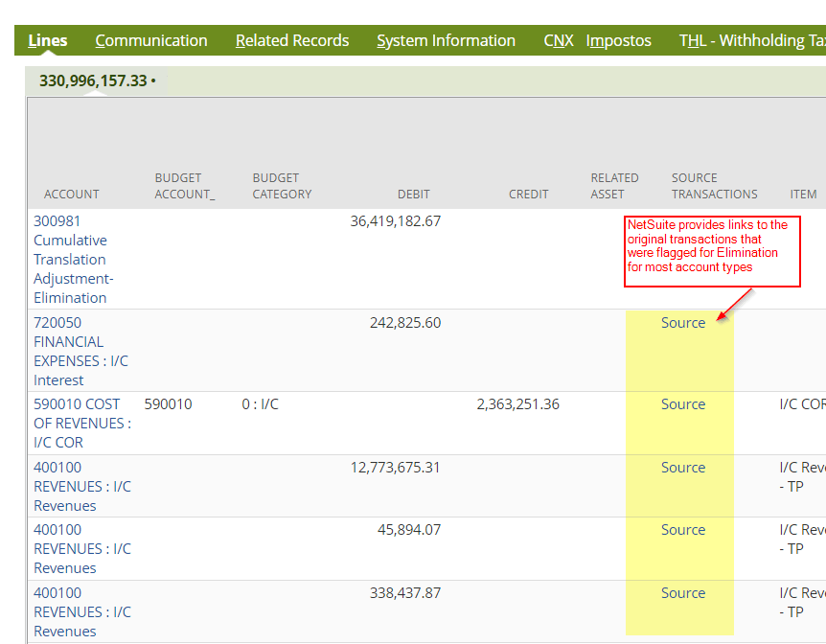Screen dimensions: 826x644
Task: Open the CNX tab
Action: click(559, 40)
